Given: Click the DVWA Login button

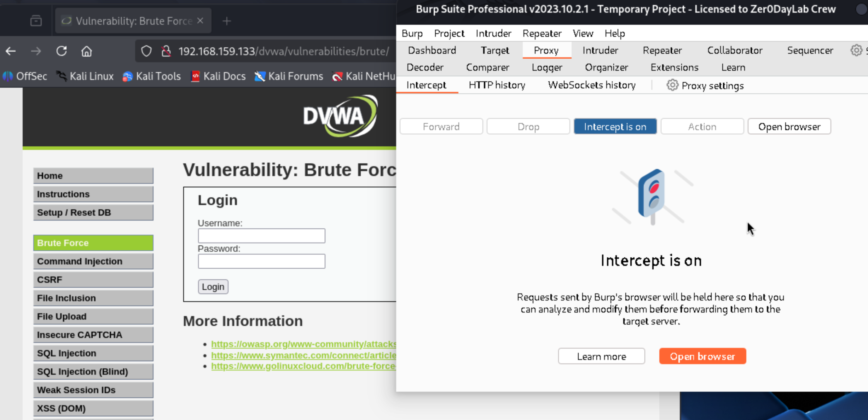Looking at the screenshot, I should 213,287.
